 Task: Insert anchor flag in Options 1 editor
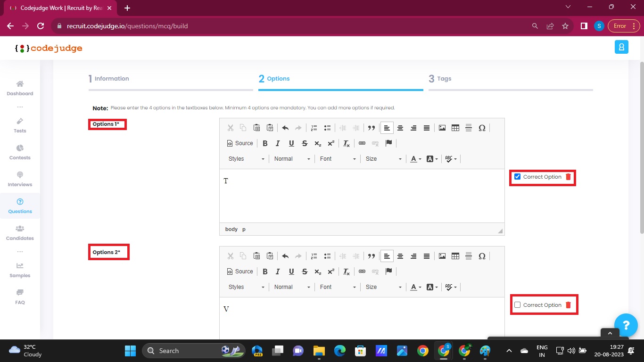388,143
